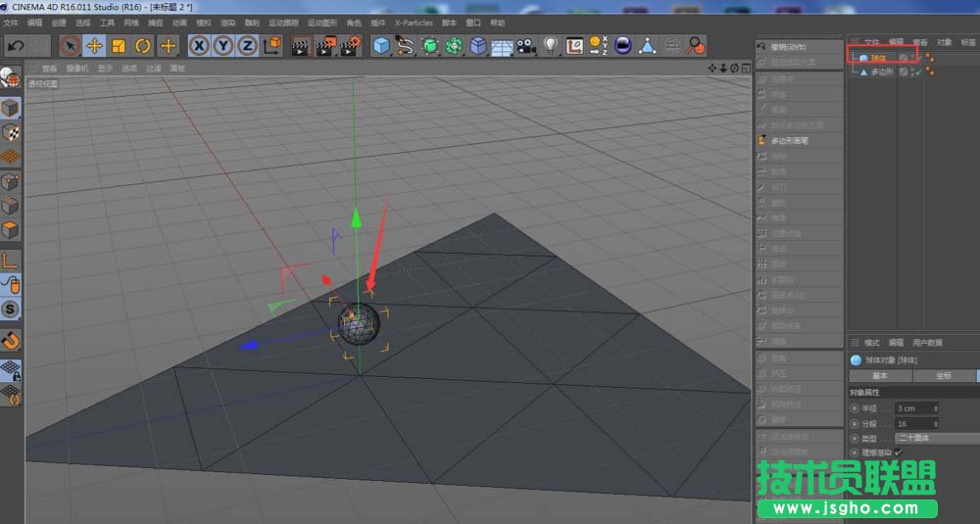The width and height of the screenshot is (980, 524).
Task: Open Attribute Manager 模式 menu
Action: (x=872, y=343)
